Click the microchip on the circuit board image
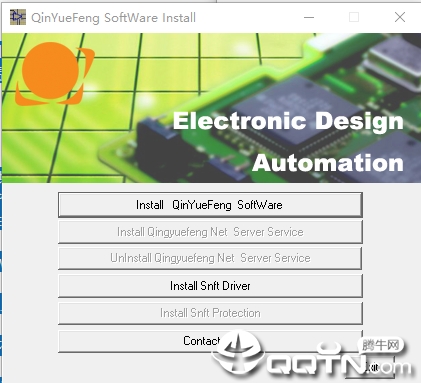The width and height of the screenshot is (421, 383). [297, 107]
